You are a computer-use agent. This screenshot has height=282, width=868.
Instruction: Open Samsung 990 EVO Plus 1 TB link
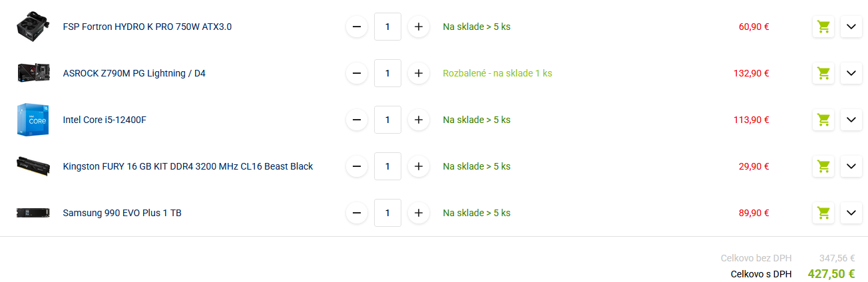click(x=122, y=213)
